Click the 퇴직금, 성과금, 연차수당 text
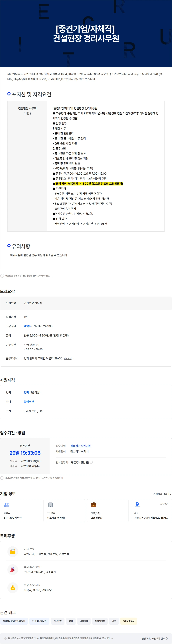The width and height of the screenshot is (172, 644). pyautogui.click(x=38, y=590)
